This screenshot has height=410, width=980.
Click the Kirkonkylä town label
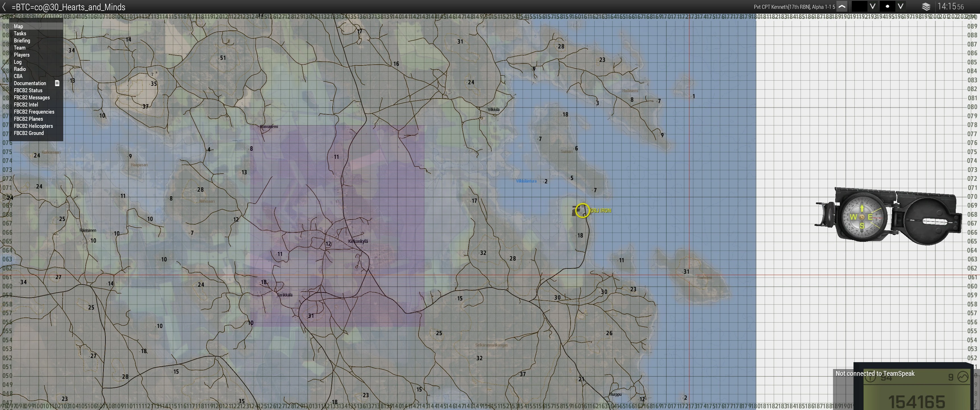pyautogui.click(x=358, y=241)
